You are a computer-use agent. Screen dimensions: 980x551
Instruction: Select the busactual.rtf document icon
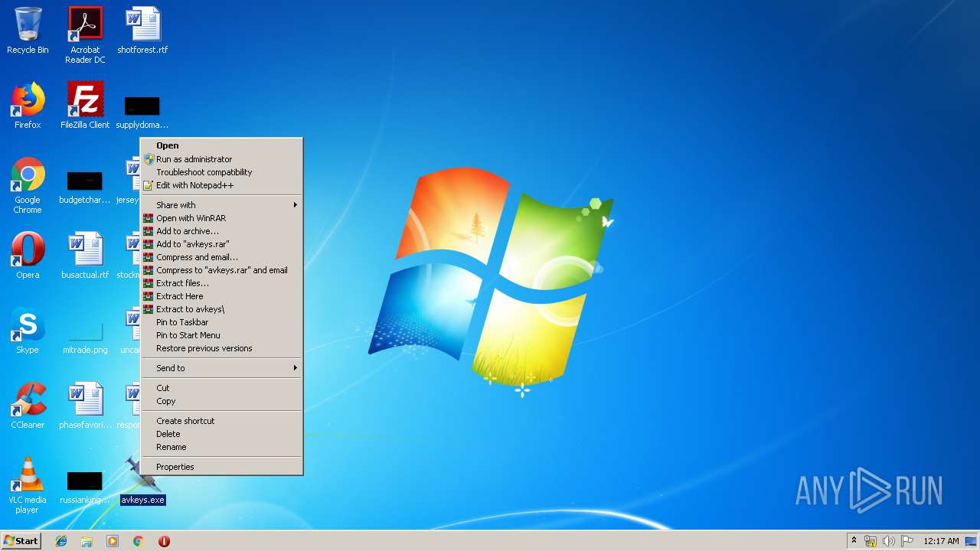tap(85, 255)
